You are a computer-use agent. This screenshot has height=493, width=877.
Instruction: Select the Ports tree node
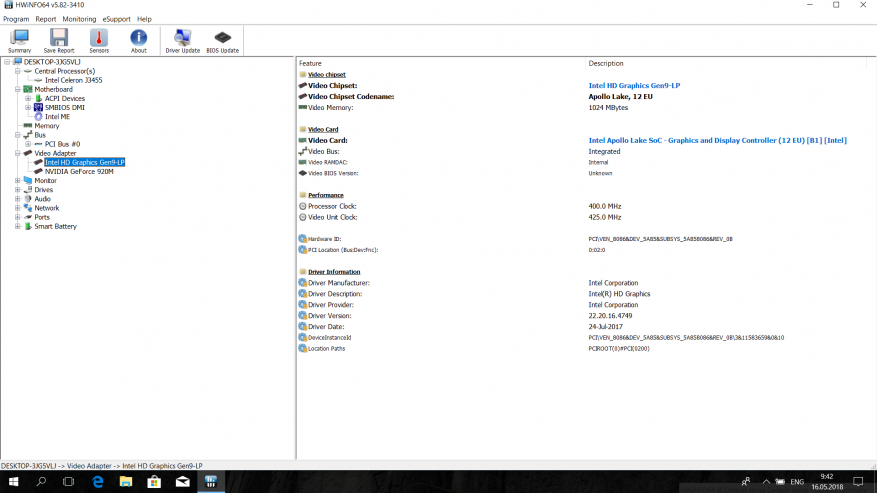[x=42, y=217]
